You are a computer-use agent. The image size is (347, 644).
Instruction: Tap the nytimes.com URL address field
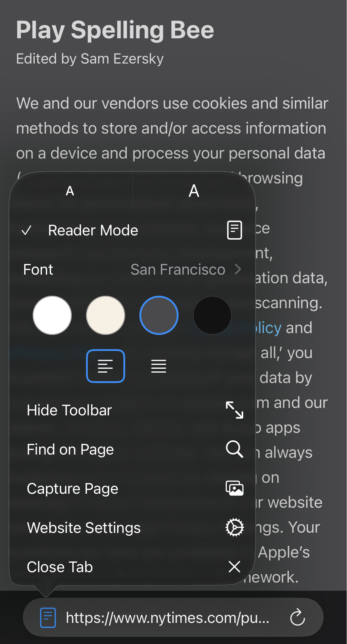(168, 618)
